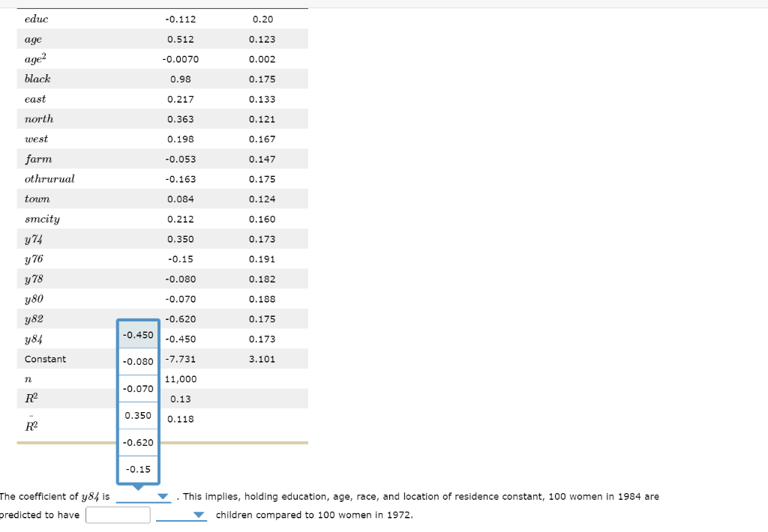Select -0.15 from the open dropdown
The width and height of the screenshot is (768, 532).
pos(138,469)
